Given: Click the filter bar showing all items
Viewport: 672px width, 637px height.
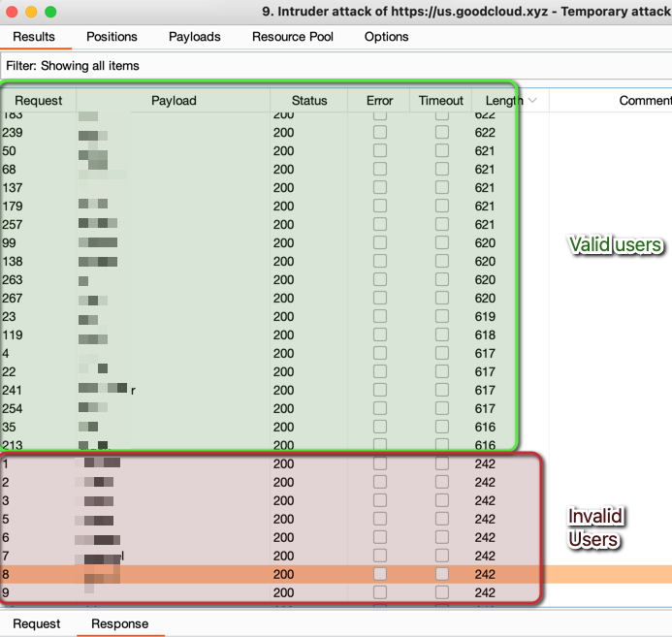Looking at the screenshot, I should 336,66.
